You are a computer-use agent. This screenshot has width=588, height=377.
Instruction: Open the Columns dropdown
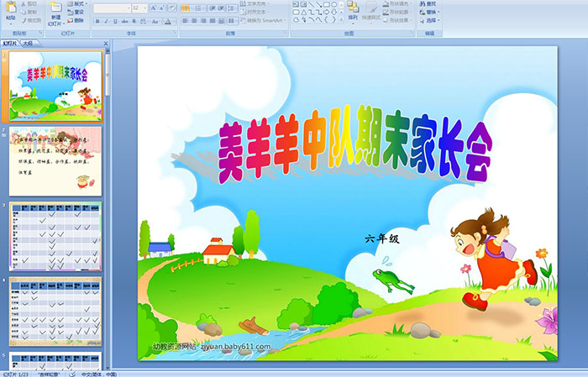point(233,21)
